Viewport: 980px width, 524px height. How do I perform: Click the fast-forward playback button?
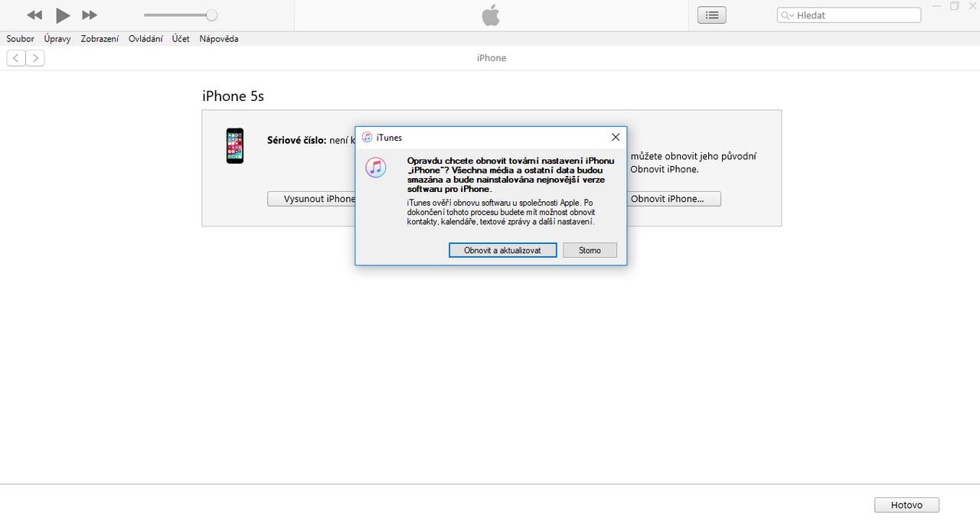click(x=90, y=15)
